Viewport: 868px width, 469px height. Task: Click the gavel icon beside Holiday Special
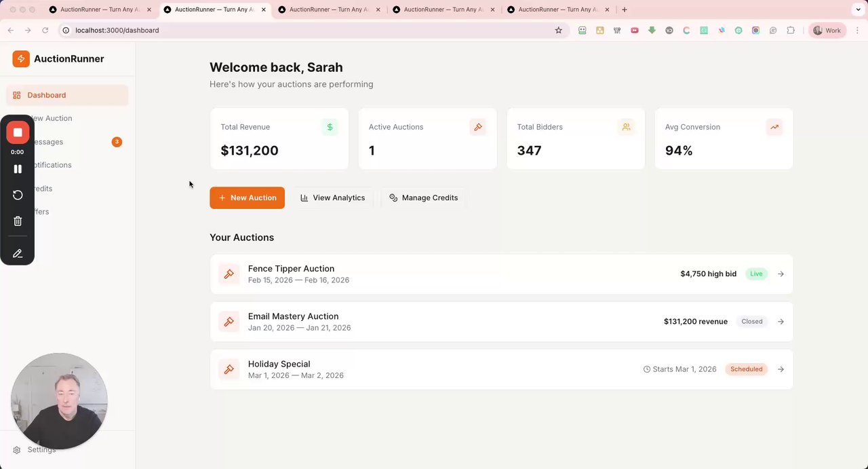click(229, 369)
